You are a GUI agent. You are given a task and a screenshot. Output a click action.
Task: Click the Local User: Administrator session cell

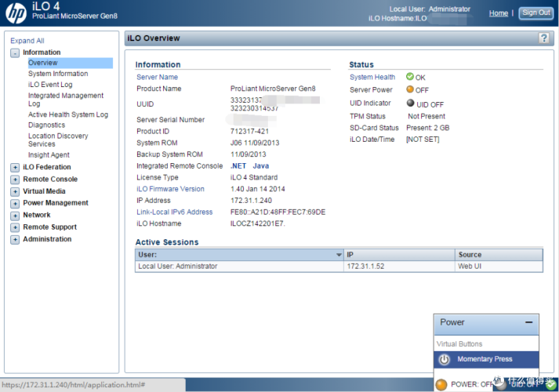pyautogui.click(x=239, y=267)
